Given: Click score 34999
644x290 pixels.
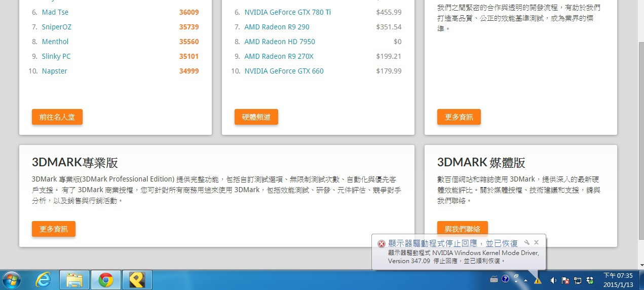Looking at the screenshot, I should (x=189, y=71).
